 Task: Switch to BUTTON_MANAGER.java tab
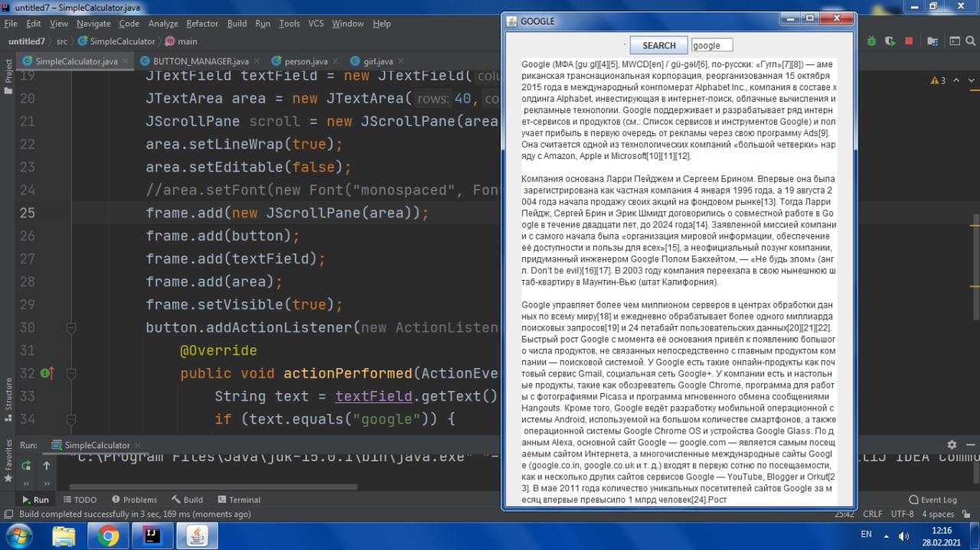click(x=201, y=61)
